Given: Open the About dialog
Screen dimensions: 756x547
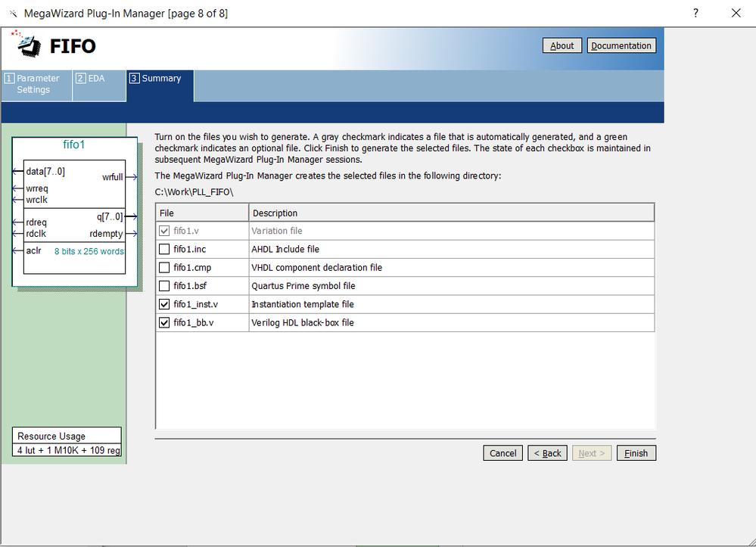Looking at the screenshot, I should [x=562, y=46].
